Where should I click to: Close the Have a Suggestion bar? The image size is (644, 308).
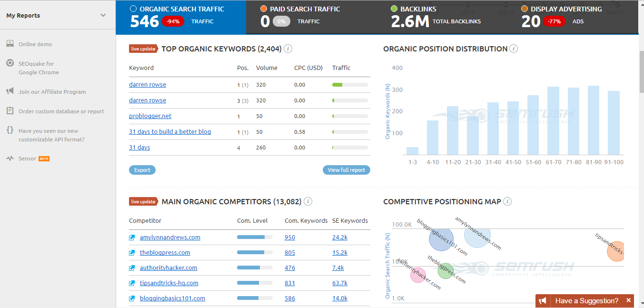click(628, 300)
